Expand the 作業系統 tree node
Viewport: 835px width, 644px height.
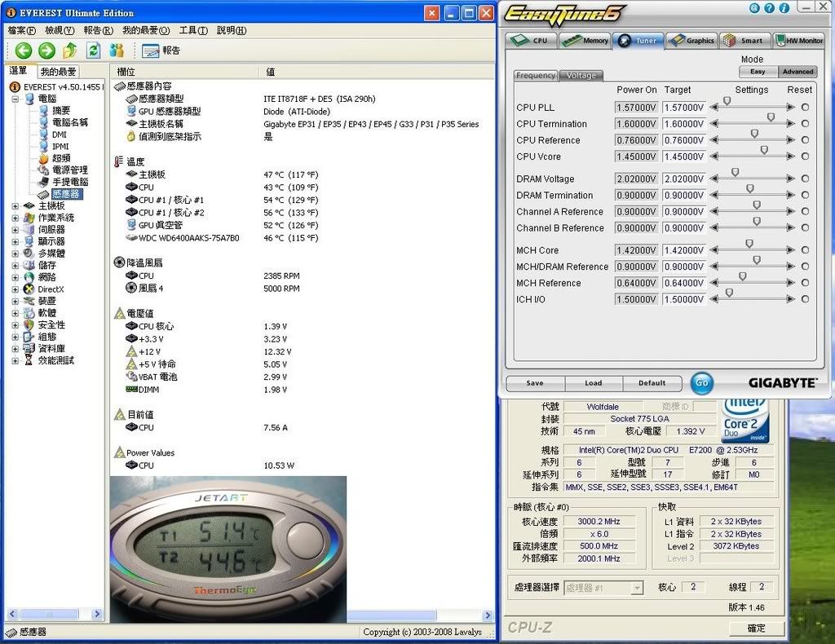tap(15, 218)
